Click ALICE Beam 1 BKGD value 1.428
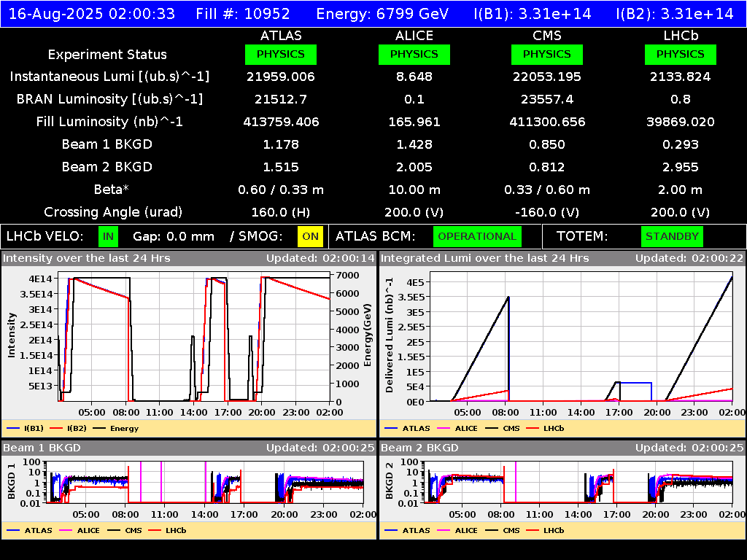 tap(414, 144)
